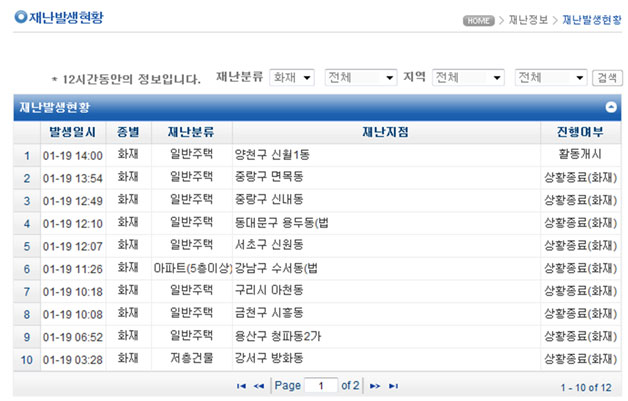Open the 전체 dropdown next to 화재
Screen dimensions: 628x401
361,77
